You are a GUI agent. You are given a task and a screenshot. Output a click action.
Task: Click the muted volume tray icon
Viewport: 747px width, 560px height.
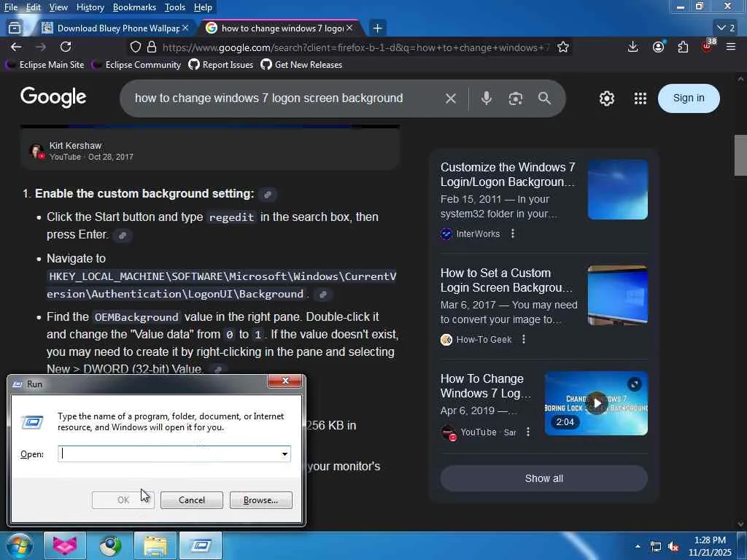(673, 547)
